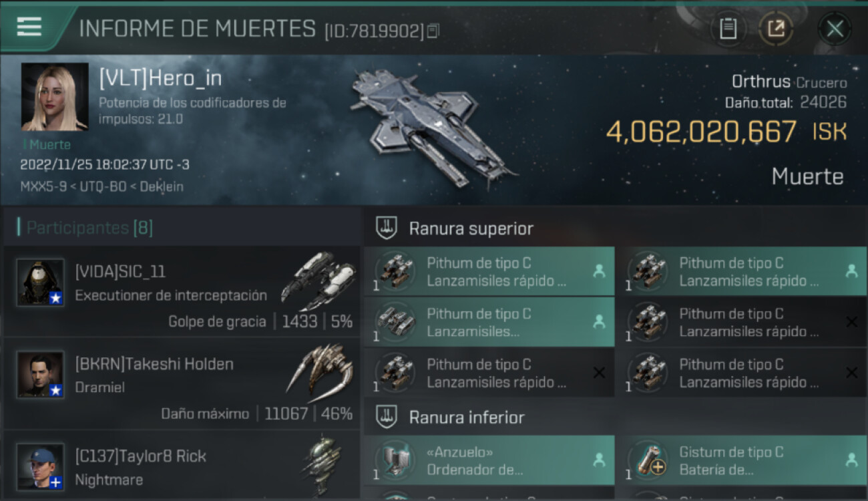Close the Informe de Muertes window
This screenshot has height=501, width=868.
pyautogui.click(x=835, y=29)
